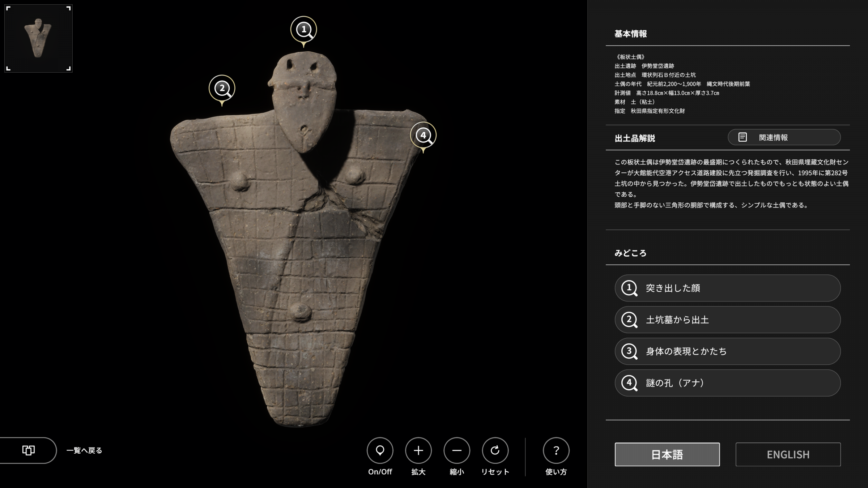Click the 一覧へ戻る text label
868x488 pixels.
(84, 451)
